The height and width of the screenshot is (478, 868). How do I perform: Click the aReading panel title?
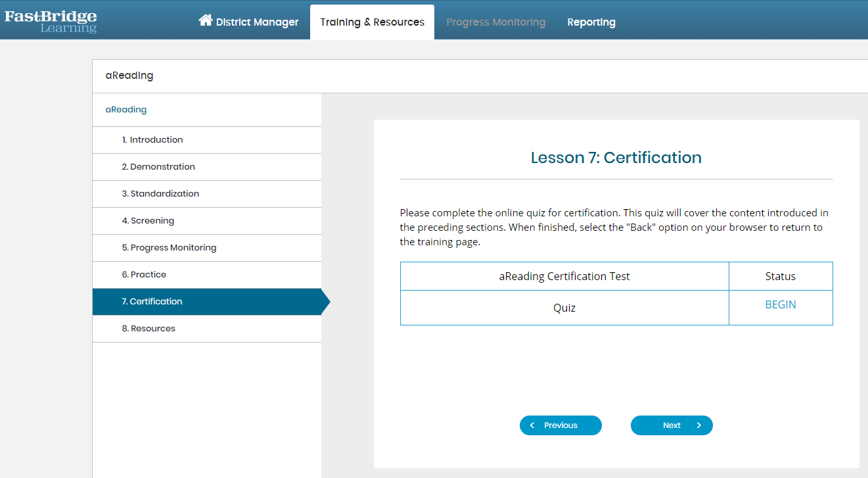click(129, 76)
